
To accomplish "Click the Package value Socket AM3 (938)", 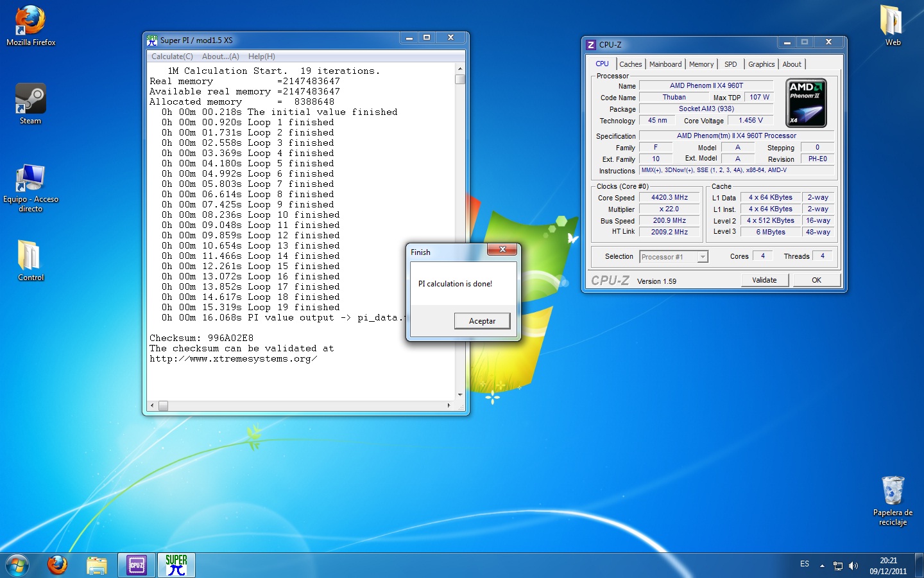I will 706,109.
